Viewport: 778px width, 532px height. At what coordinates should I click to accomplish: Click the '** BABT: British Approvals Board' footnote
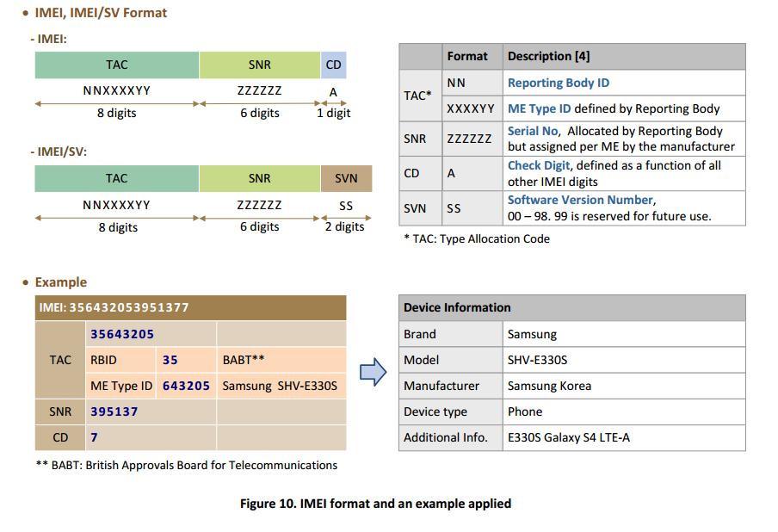point(187,466)
